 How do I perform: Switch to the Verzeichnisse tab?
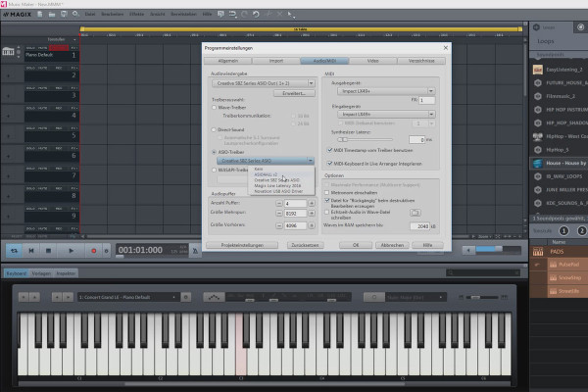click(x=421, y=61)
